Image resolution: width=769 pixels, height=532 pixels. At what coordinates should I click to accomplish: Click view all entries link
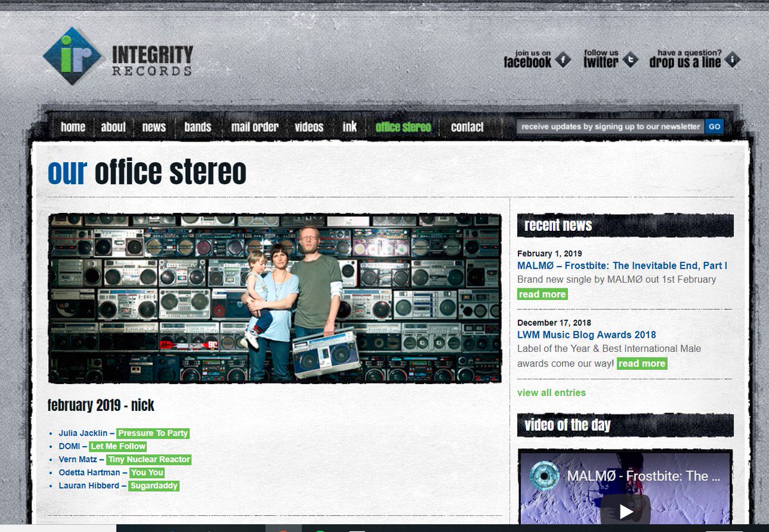551,392
